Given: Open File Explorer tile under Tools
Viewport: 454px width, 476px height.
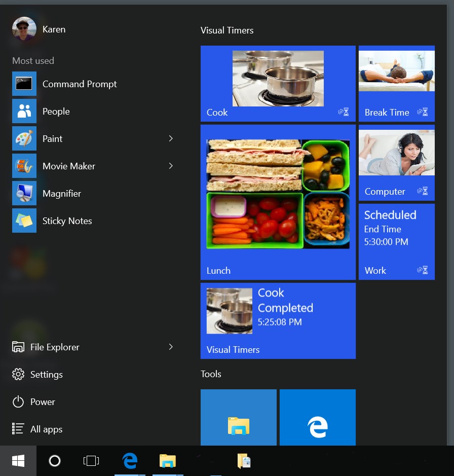Looking at the screenshot, I should [x=239, y=418].
